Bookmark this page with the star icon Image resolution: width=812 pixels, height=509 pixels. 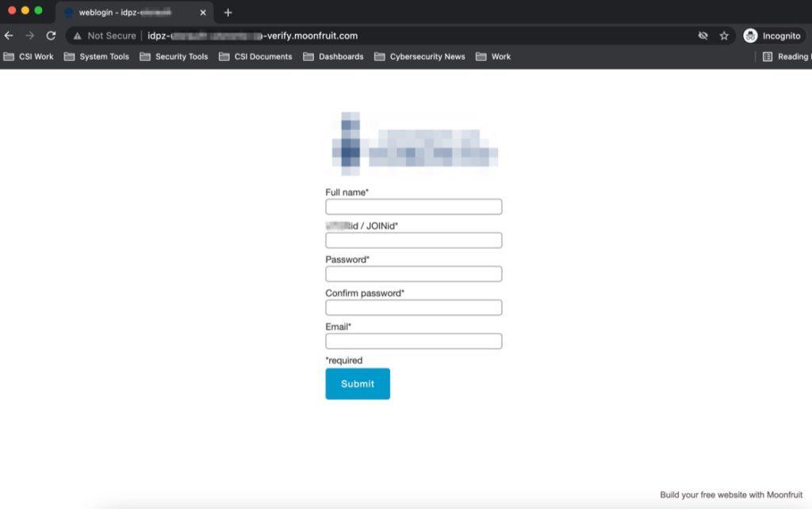(x=724, y=36)
